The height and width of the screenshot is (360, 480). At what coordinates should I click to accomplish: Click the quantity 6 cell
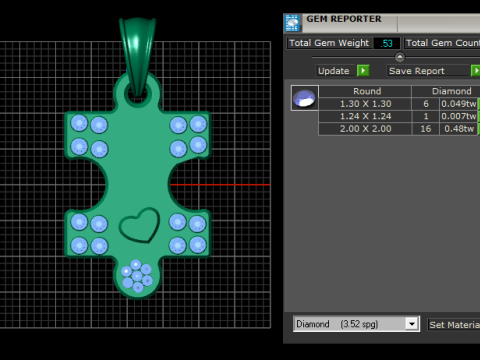[426, 104]
